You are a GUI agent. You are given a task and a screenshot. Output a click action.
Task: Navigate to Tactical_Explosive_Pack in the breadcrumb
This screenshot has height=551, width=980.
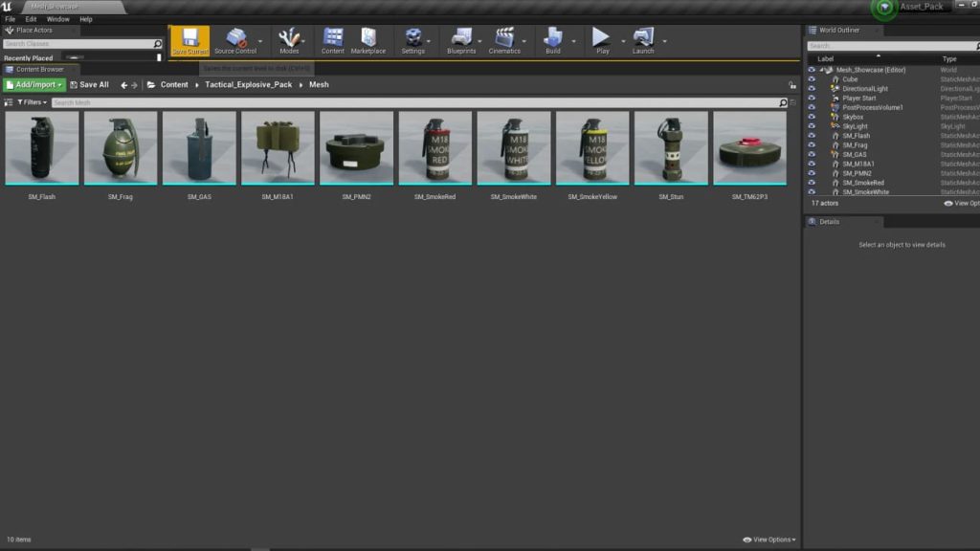click(x=248, y=85)
